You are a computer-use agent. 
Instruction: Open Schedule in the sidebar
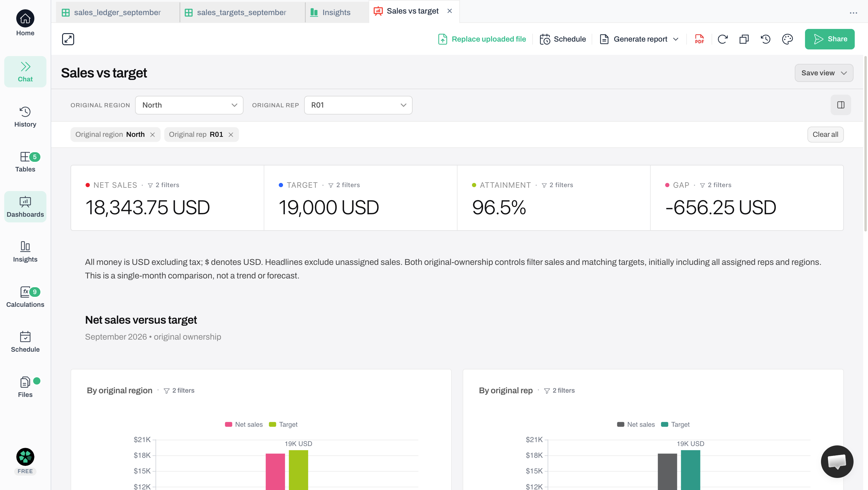pos(25,342)
